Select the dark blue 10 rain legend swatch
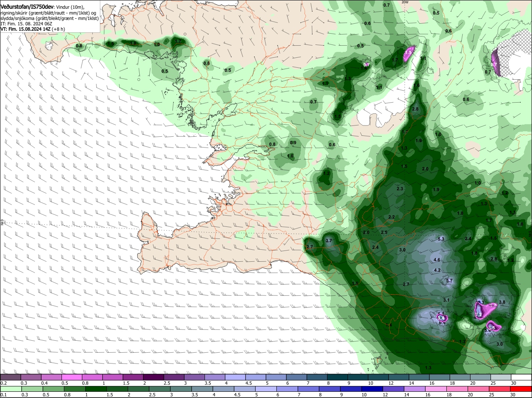 (x=372, y=389)
